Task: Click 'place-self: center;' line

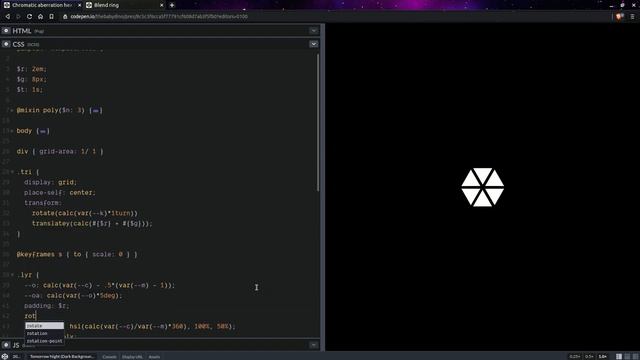Action: (x=60, y=193)
